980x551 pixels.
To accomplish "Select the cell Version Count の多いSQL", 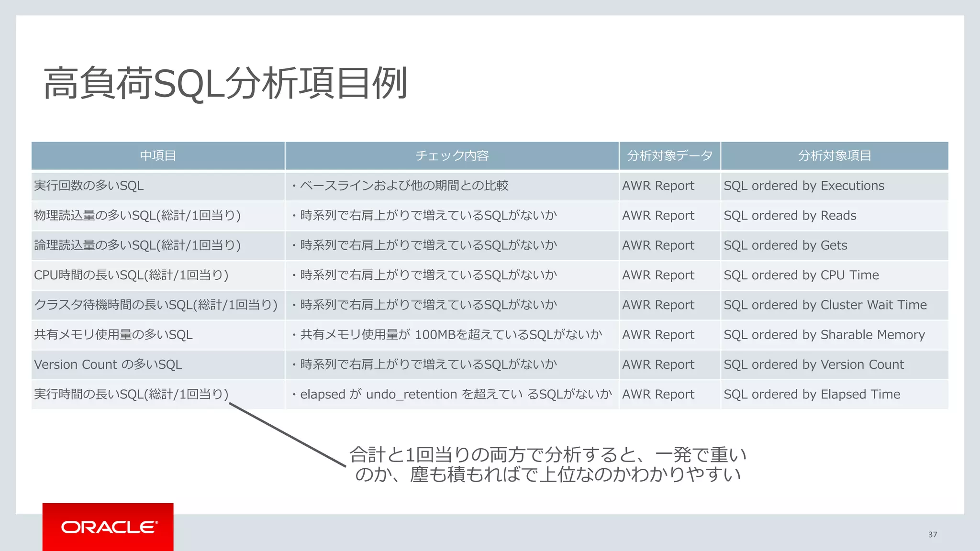I will 158,364.
